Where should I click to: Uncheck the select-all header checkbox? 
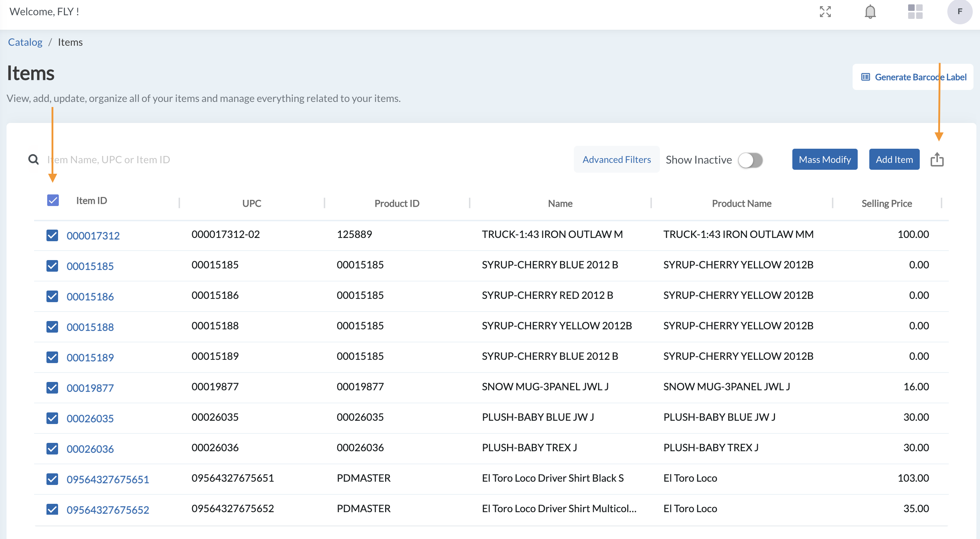click(53, 200)
